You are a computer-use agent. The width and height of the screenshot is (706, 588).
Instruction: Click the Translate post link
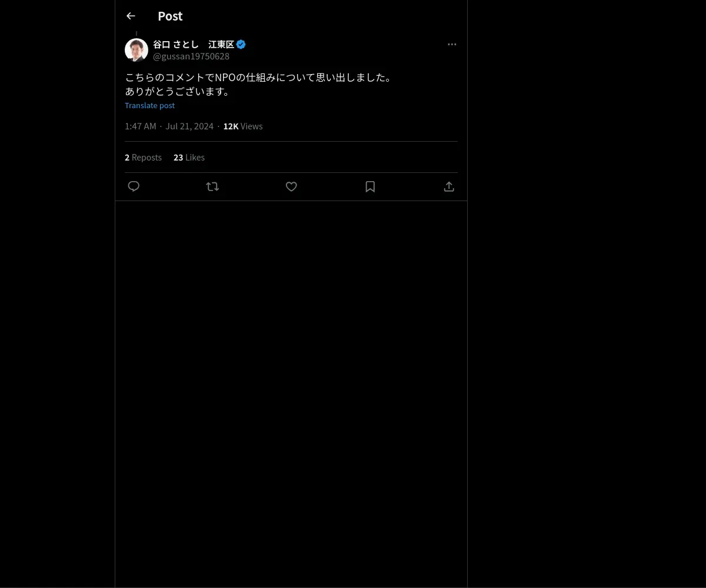point(149,106)
